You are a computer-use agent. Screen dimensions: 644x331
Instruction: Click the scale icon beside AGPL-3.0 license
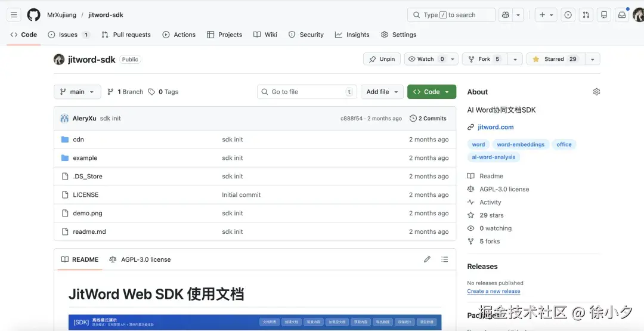click(x=470, y=189)
